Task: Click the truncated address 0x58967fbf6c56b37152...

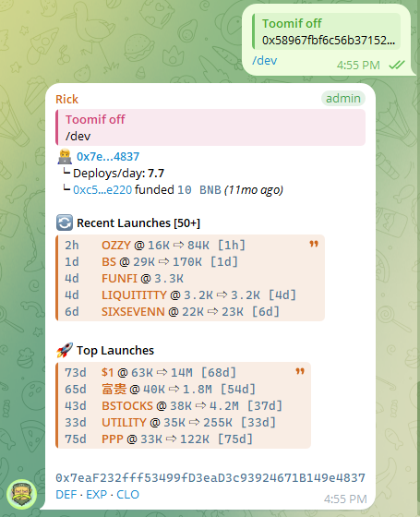Action: coord(329,41)
